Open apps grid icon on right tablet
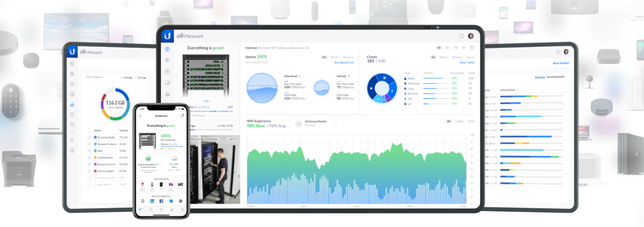644x227 pixels. click(x=557, y=52)
